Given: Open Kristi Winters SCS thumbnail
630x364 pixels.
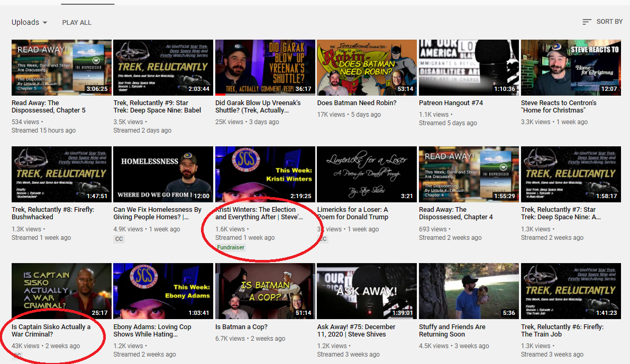Looking at the screenshot, I should point(265,174).
